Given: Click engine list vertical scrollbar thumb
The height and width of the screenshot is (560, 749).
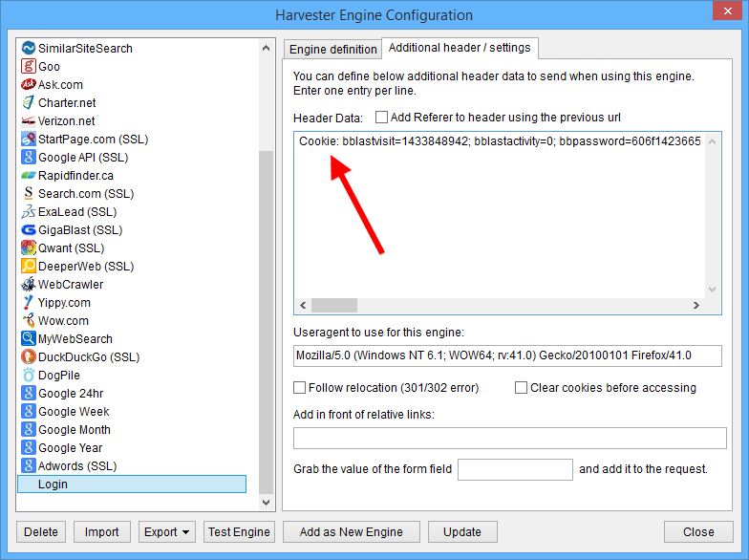Looking at the screenshot, I should point(266,323).
